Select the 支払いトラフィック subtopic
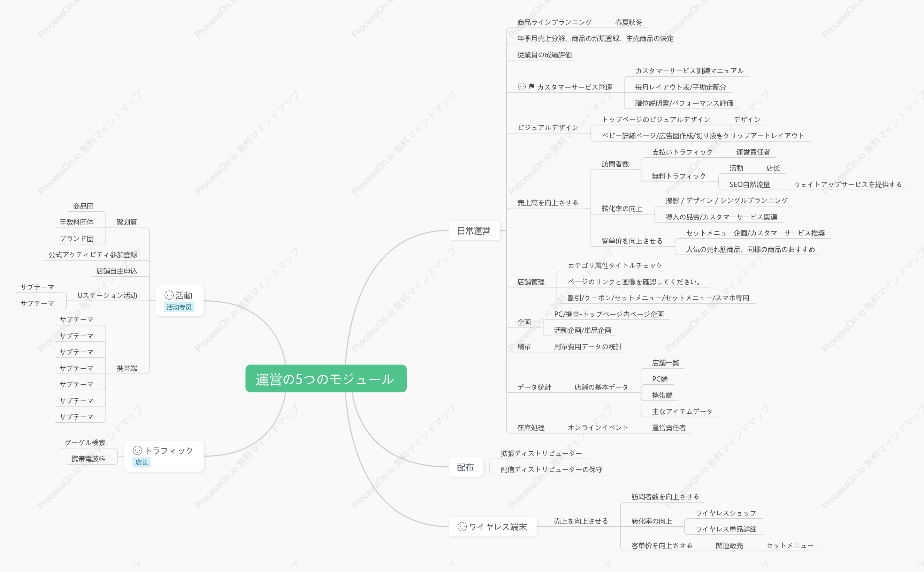The height and width of the screenshot is (572, 924). pyautogui.click(x=682, y=152)
